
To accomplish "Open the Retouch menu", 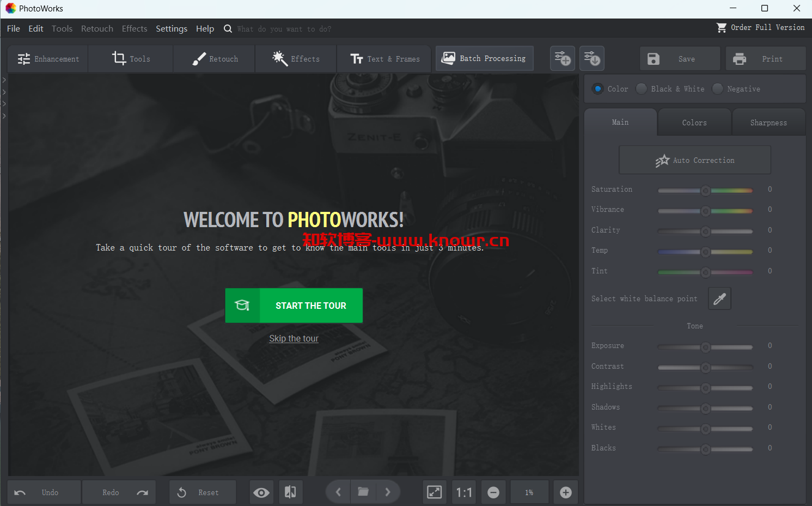I will coord(97,29).
